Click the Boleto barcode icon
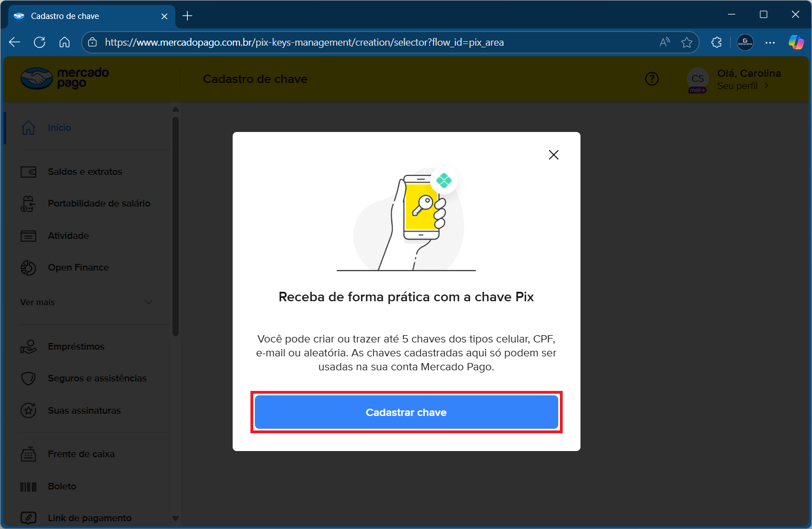This screenshot has width=812, height=529. click(x=28, y=487)
